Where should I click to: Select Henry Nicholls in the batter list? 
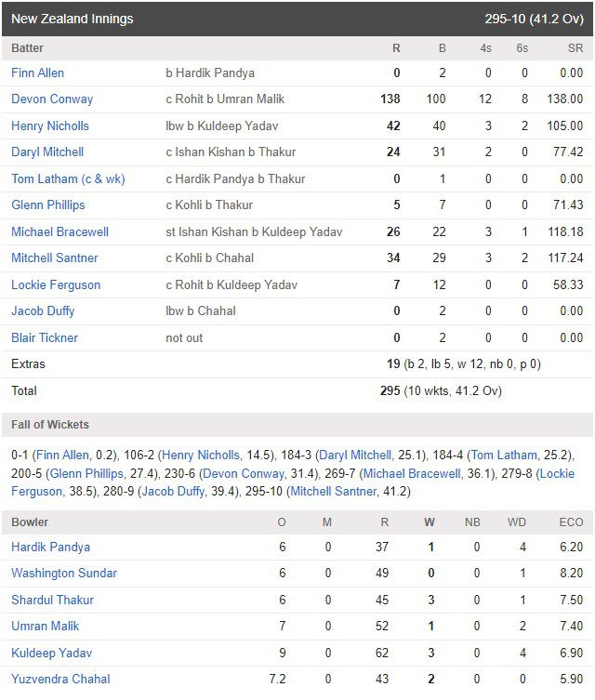pos(50,125)
